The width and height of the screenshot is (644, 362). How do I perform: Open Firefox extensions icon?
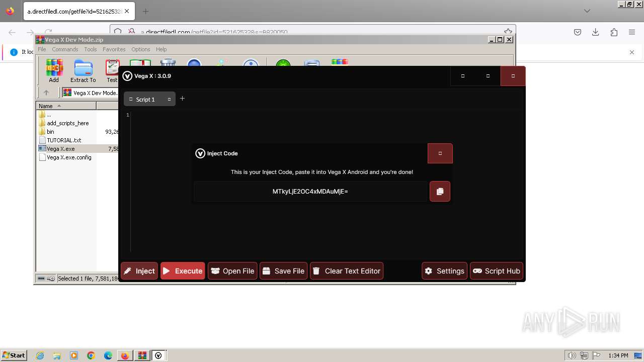click(614, 32)
